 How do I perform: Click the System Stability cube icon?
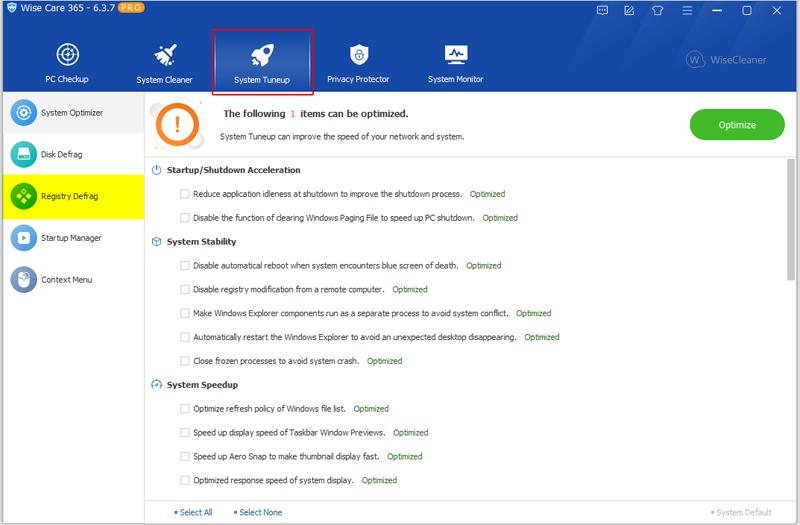pos(157,241)
